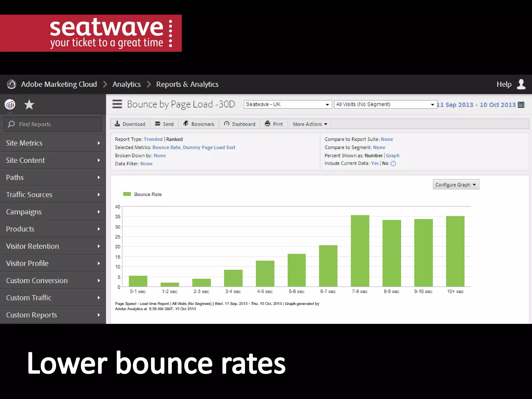Click the Include Current Data info icon
The width and height of the screenshot is (532, 399).
tap(393, 164)
